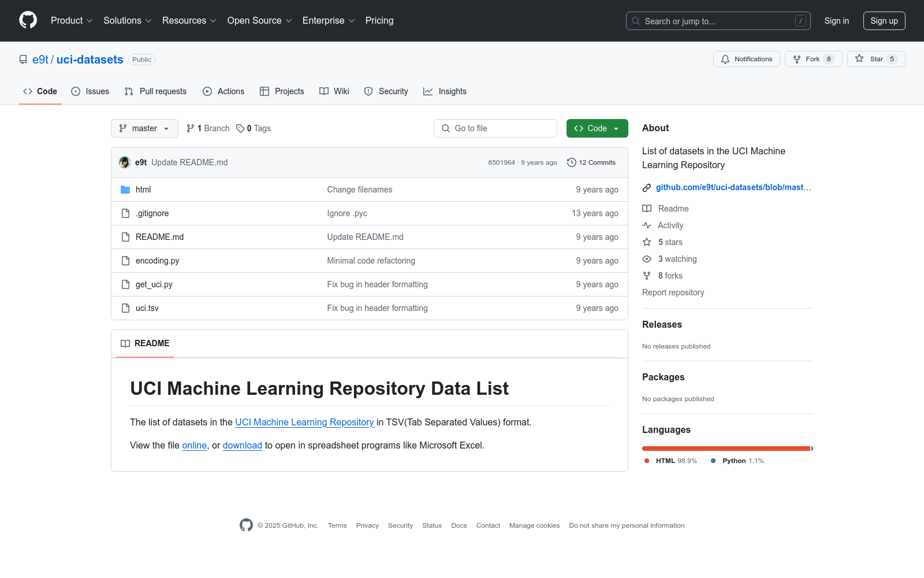Click the repository icon beside e9t

click(23, 60)
